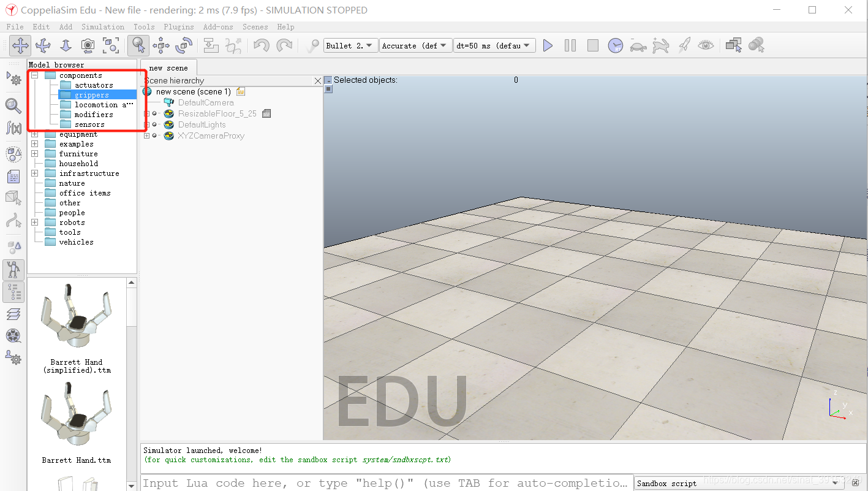The height and width of the screenshot is (491, 868).
Task: Close the Scene hierarchy panel
Action: pos(317,81)
